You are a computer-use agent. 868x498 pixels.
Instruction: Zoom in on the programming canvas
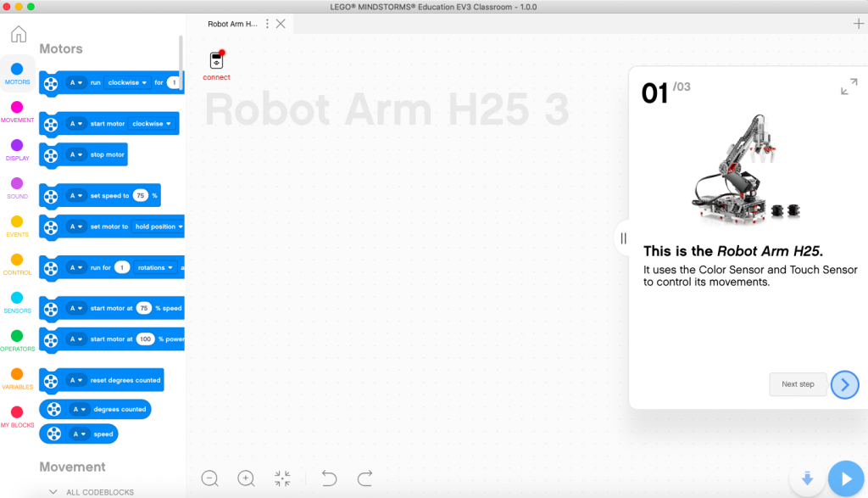coord(246,478)
